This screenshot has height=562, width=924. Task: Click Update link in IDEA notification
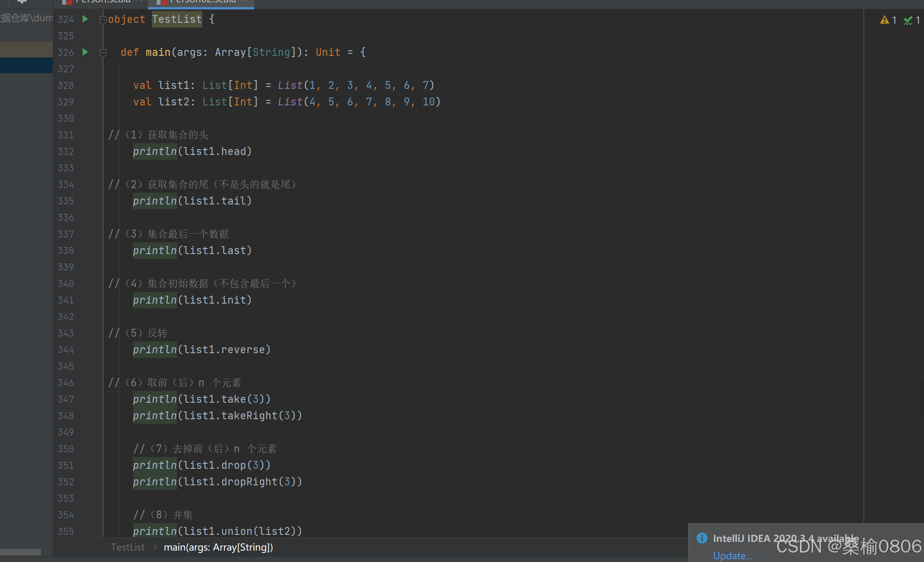(x=733, y=556)
